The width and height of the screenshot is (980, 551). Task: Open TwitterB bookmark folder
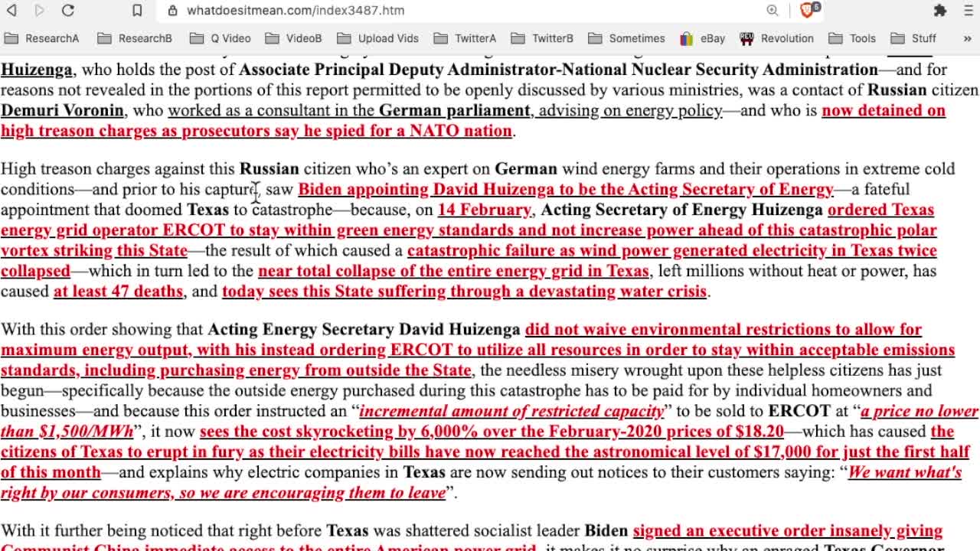(542, 38)
